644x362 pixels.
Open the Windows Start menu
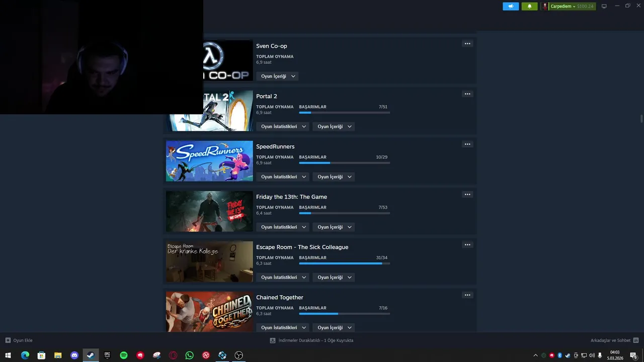pyautogui.click(x=8, y=355)
